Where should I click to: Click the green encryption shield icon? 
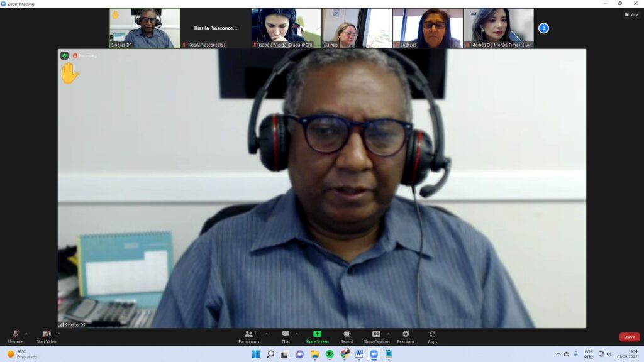(64, 55)
